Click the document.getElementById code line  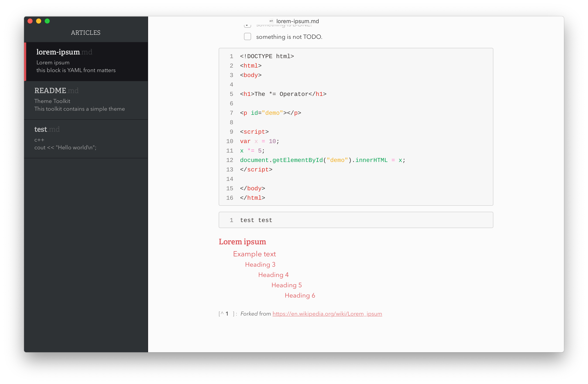pos(323,160)
